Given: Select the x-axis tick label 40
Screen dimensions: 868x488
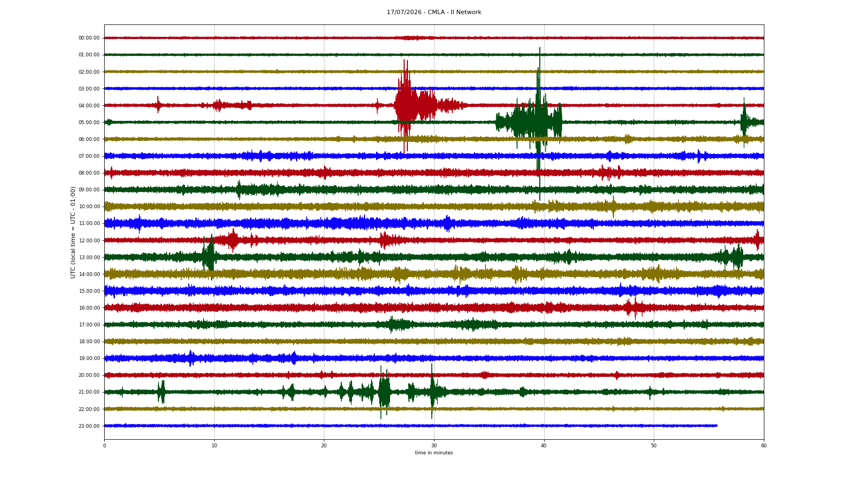Looking at the screenshot, I should tap(544, 446).
